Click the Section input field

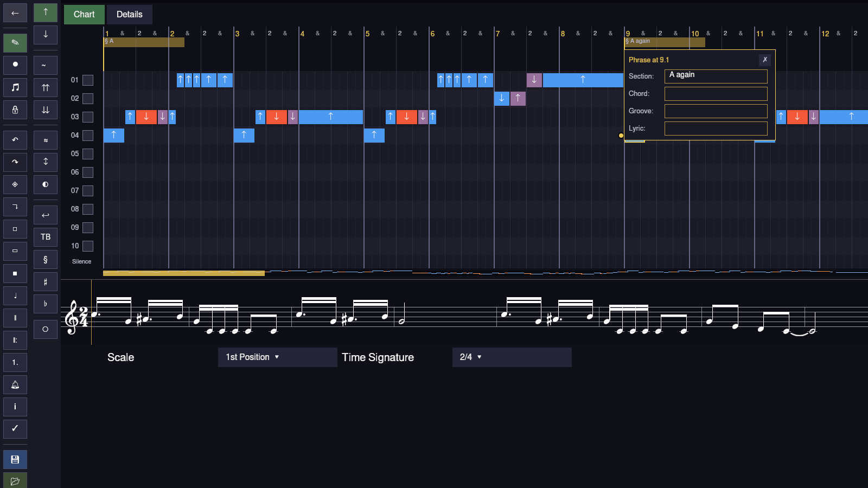[x=716, y=76]
